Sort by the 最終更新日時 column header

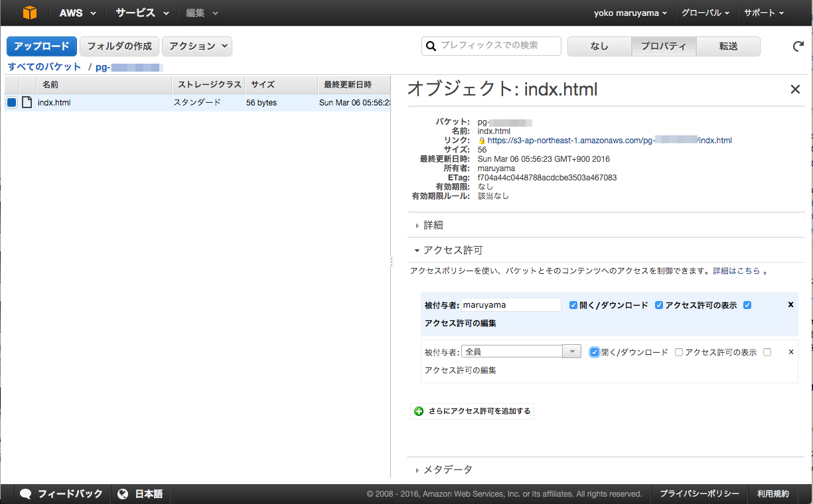point(354,85)
